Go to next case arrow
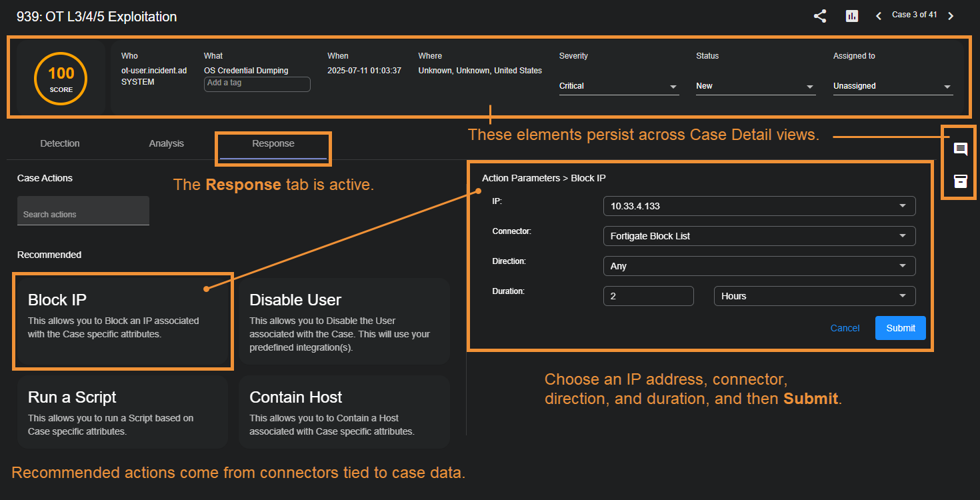 coord(951,16)
